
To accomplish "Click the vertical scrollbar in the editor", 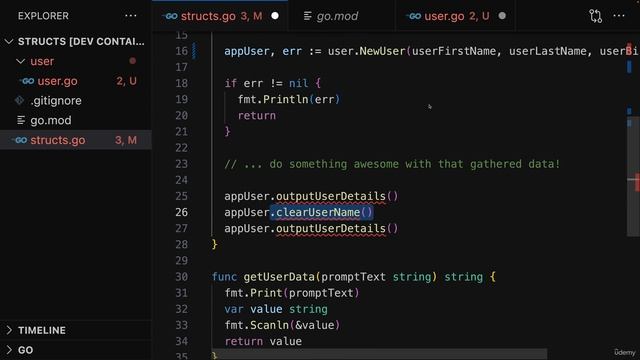I will coord(633,176).
